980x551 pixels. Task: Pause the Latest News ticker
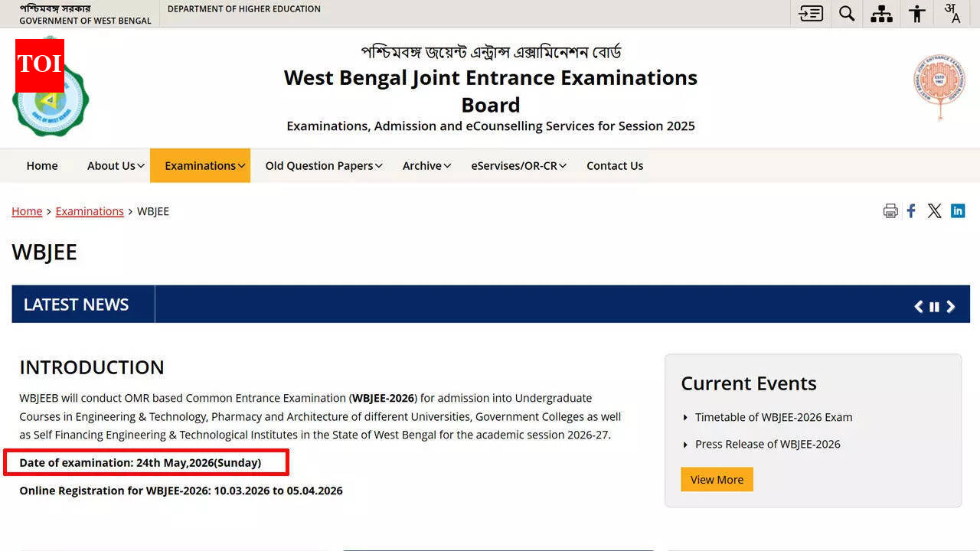tap(934, 306)
